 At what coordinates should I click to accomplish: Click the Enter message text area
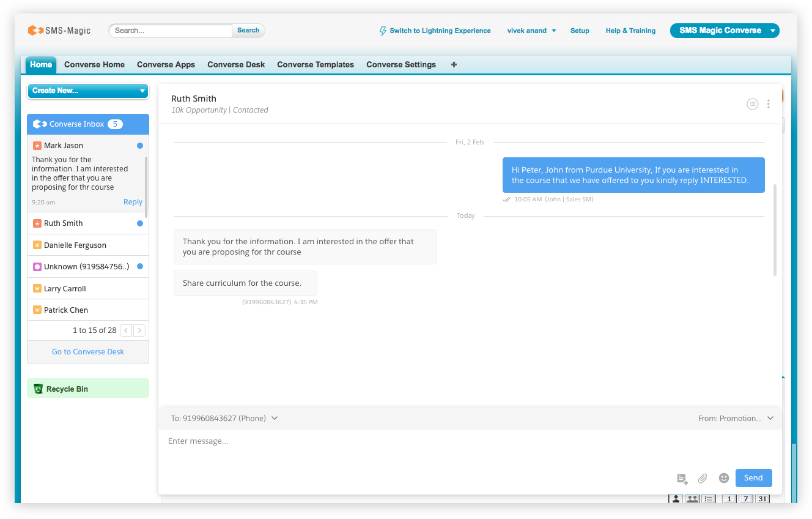[x=470, y=448]
